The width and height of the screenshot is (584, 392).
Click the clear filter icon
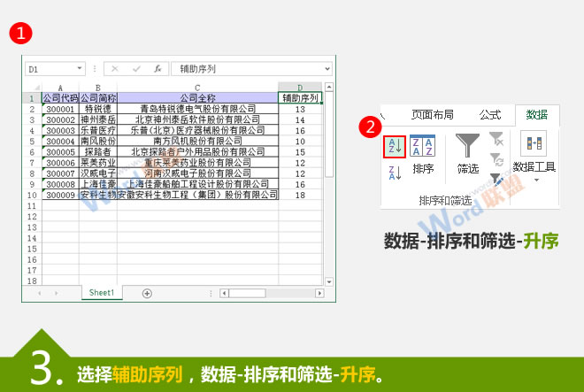pyautogui.click(x=496, y=139)
